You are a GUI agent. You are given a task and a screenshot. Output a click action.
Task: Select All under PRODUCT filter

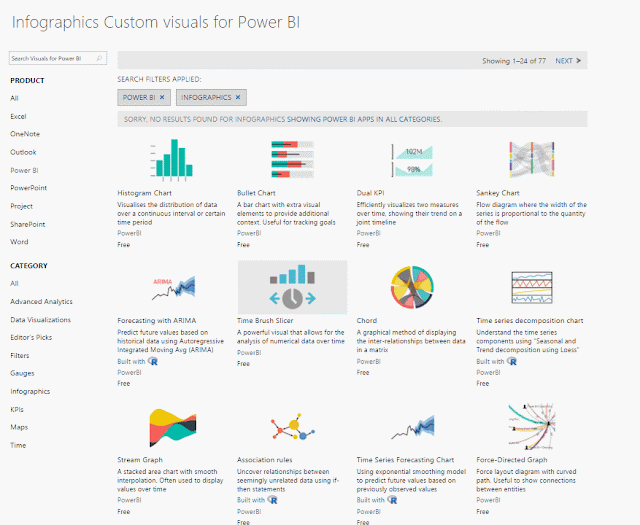[x=14, y=98]
